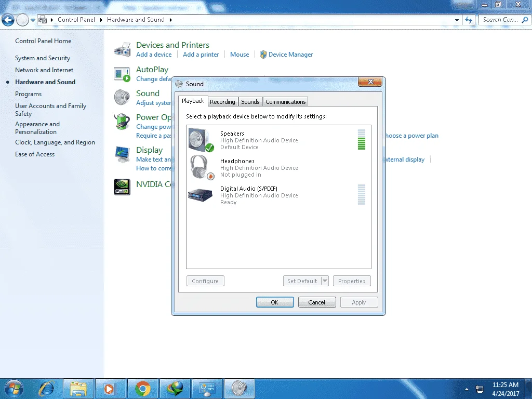Viewport: 532px width, 399px height.
Task: Expand the Hardware and Sound breadcrumb arrow
Action: click(x=170, y=20)
